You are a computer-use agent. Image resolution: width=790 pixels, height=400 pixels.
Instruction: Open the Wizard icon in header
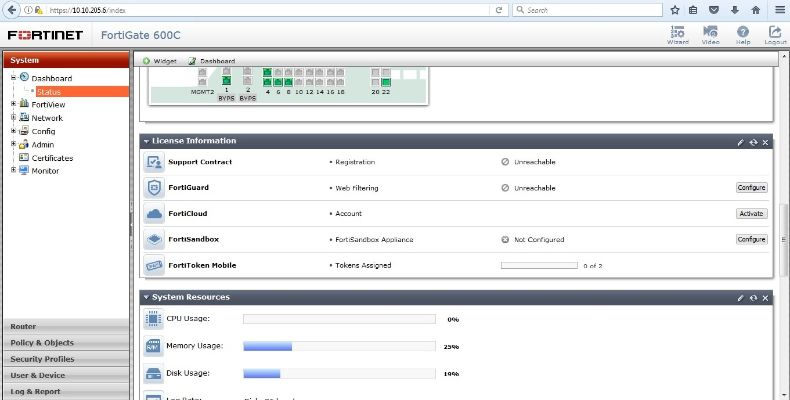point(678,35)
